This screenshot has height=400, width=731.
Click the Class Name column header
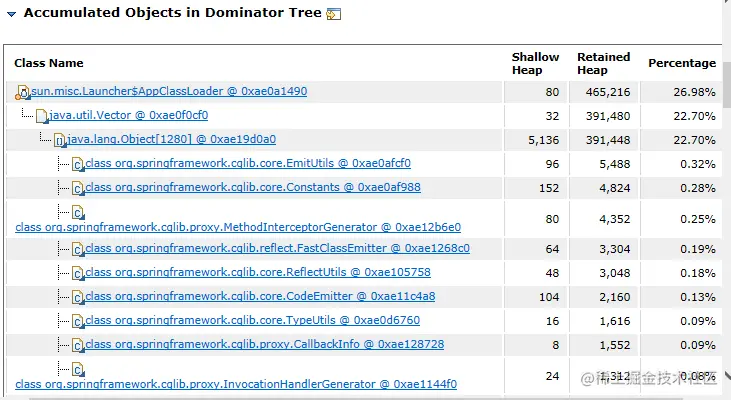tap(49, 63)
